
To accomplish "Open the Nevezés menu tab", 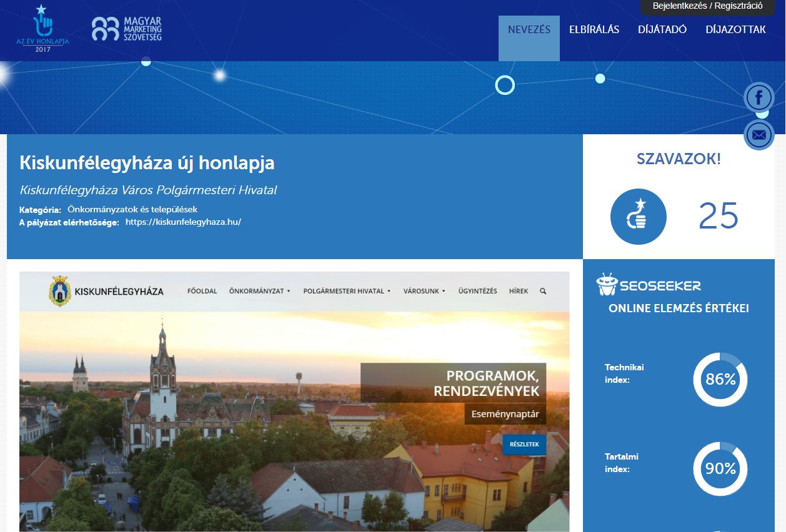I will point(529,30).
